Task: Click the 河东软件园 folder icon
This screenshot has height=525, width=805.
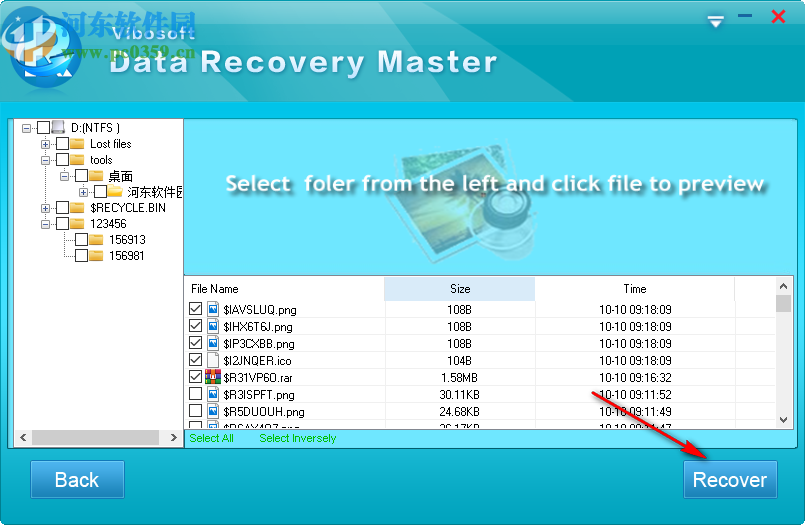Action: pos(115,191)
